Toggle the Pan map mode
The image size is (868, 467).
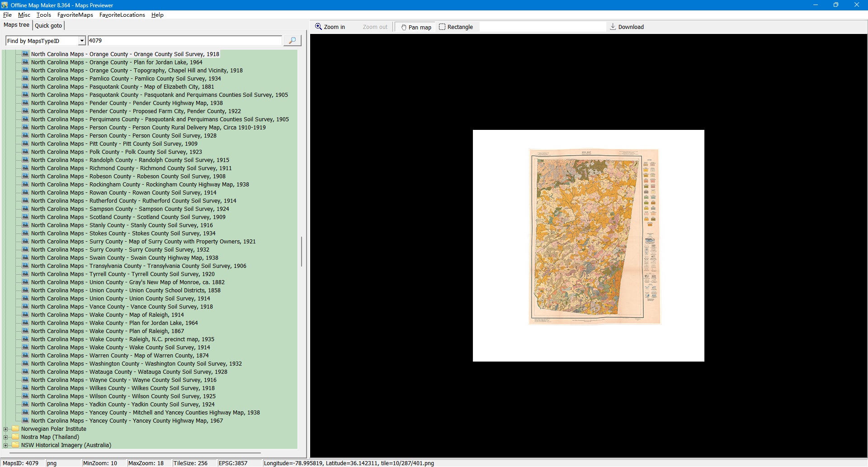[x=415, y=27]
